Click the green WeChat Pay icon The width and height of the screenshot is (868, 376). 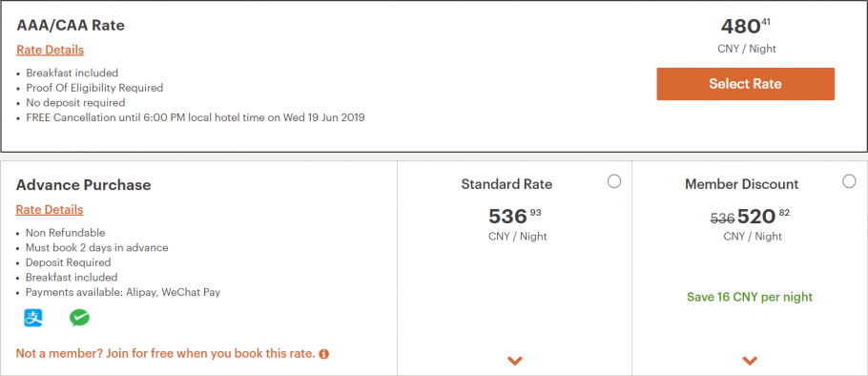(x=79, y=318)
